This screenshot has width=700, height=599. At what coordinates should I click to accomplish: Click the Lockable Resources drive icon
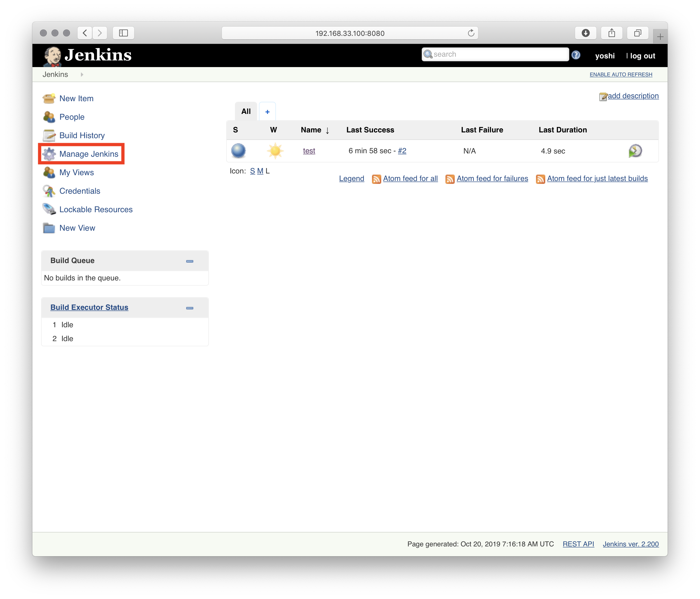(x=49, y=209)
